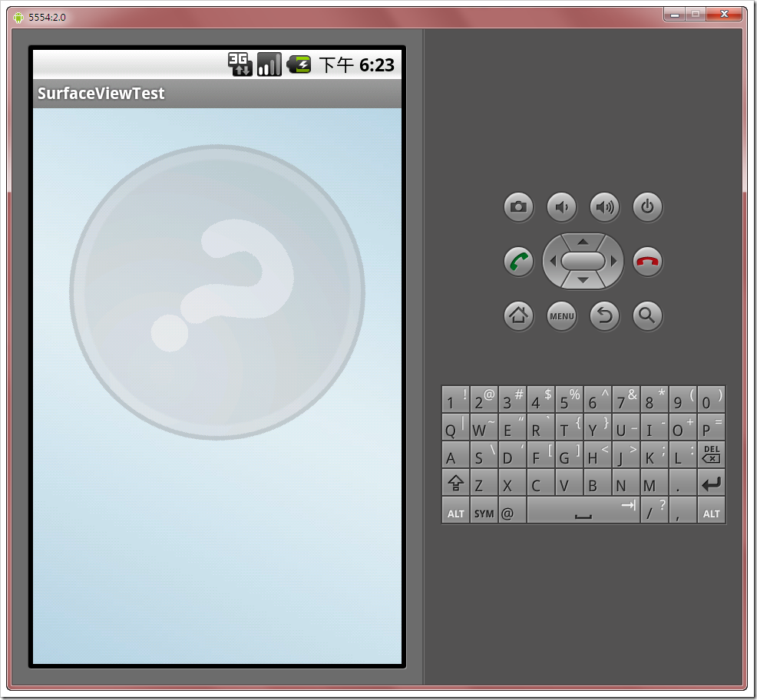Click the D-pad left arrow
The width and height of the screenshot is (757, 700).
pyautogui.click(x=553, y=261)
